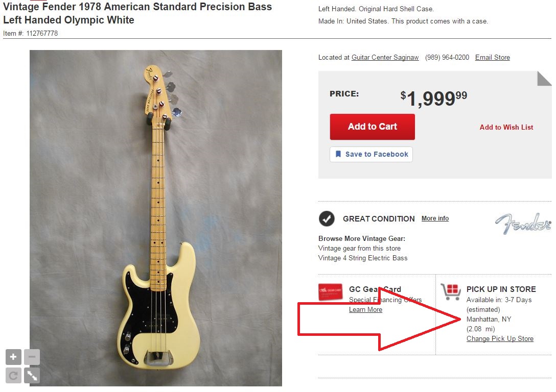The width and height of the screenshot is (556, 392).
Task: Expand image to fullscreen with arrows icon
Action: click(x=32, y=375)
